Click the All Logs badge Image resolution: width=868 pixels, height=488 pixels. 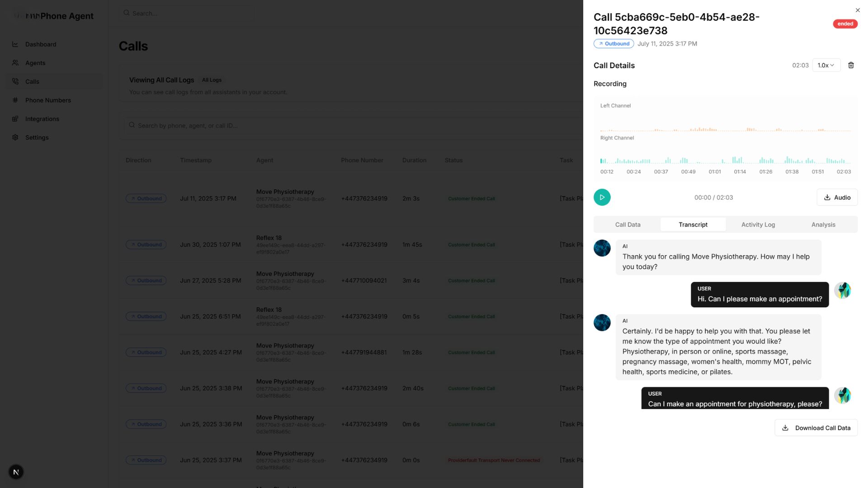(x=212, y=80)
